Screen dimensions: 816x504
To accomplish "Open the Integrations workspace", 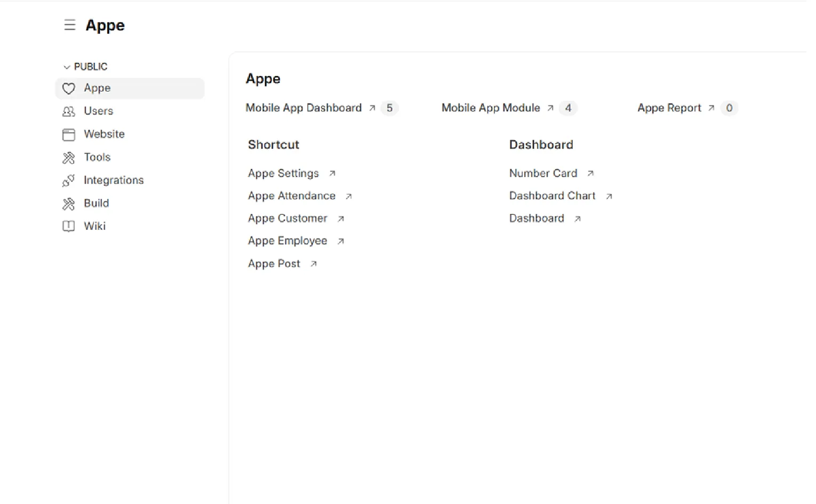I will point(114,180).
